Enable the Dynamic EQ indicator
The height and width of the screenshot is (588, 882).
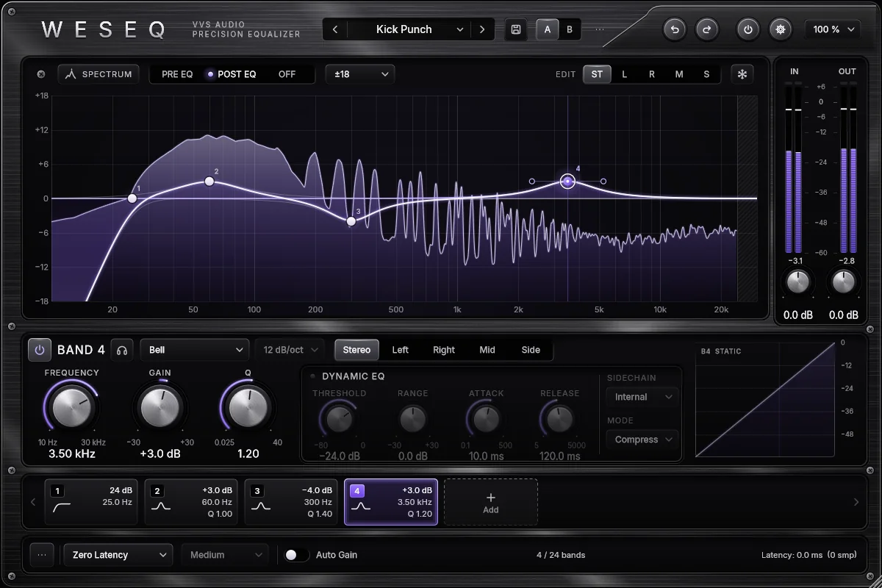[x=312, y=376]
